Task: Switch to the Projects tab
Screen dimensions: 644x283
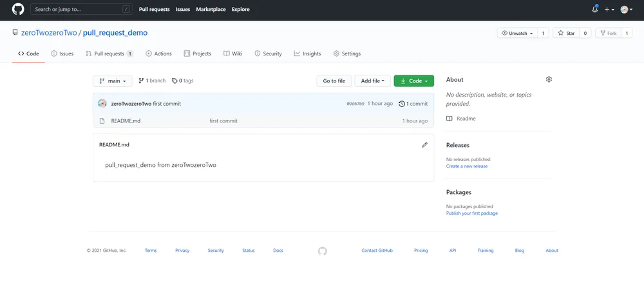Action: pyautogui.click(x=197, y=54)
